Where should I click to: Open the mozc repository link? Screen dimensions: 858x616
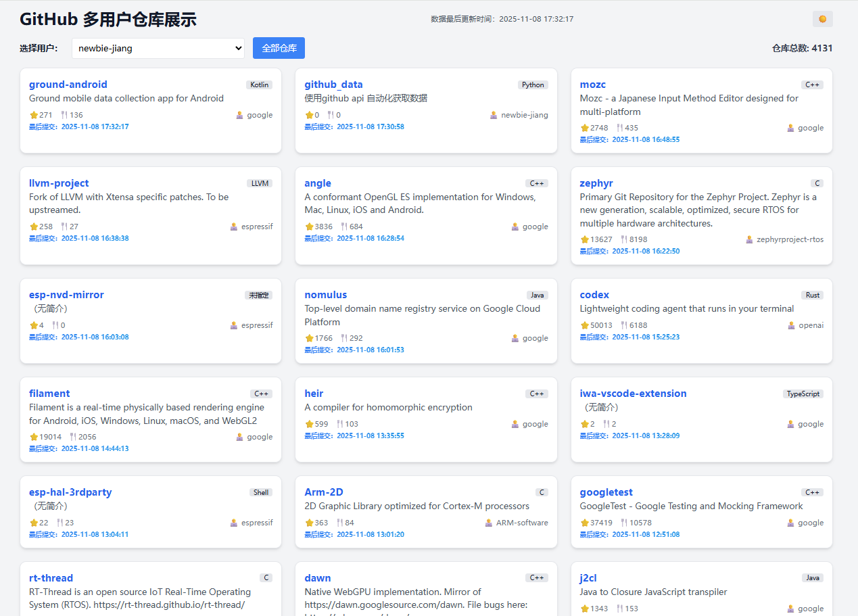(593, 85)
